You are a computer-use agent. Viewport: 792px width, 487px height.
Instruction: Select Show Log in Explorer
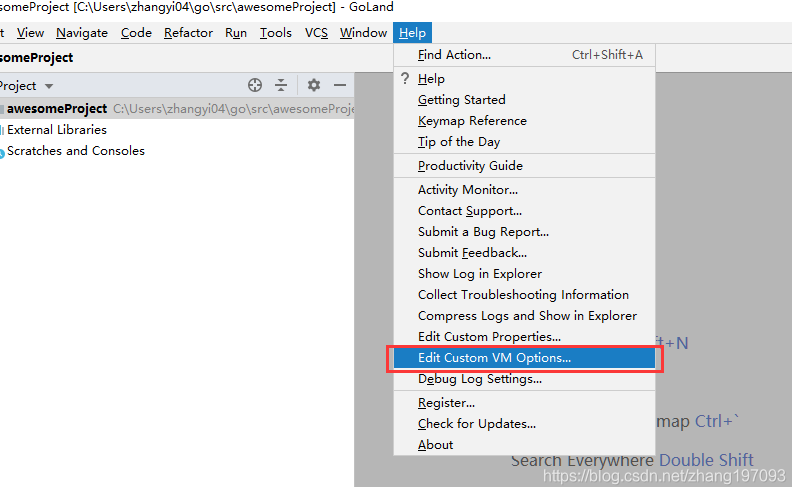[524, 274]
